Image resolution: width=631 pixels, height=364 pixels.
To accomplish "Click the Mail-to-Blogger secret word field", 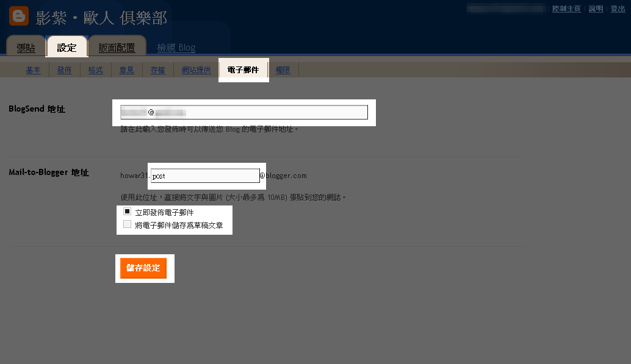I will [x=205, y=176].
